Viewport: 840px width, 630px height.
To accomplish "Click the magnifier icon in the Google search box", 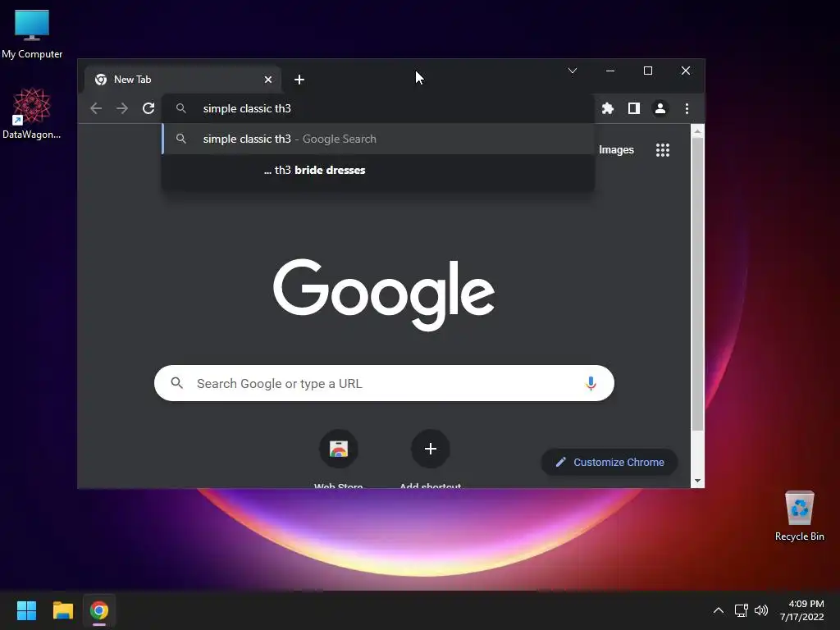I will coord(177,383).
